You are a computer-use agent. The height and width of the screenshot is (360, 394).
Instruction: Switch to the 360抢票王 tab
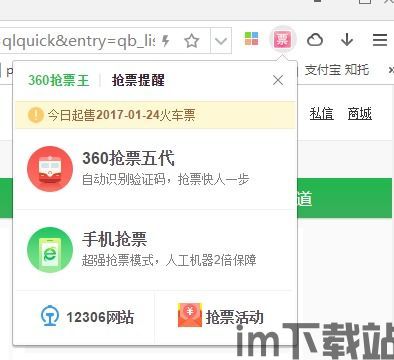pyautogui.click(x=59, y=80)
